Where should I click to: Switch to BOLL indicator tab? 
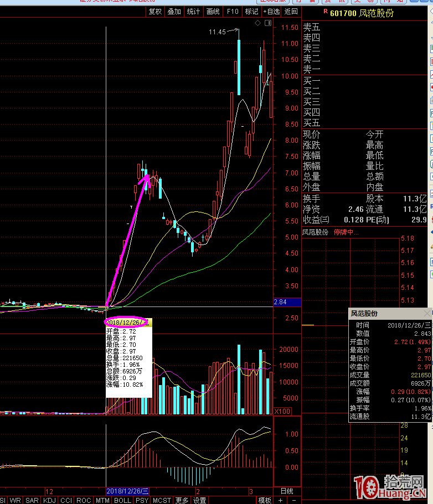(122, 500)
